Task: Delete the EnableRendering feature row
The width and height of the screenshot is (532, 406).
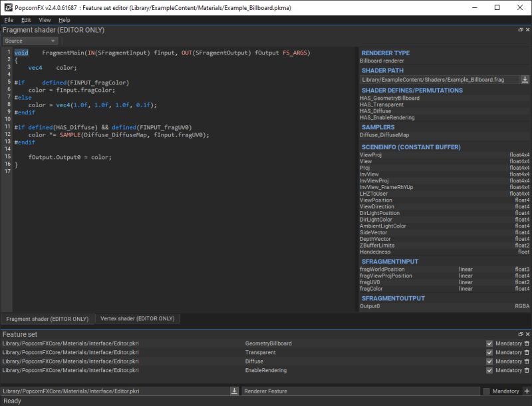Action: (x=527, y=370)
